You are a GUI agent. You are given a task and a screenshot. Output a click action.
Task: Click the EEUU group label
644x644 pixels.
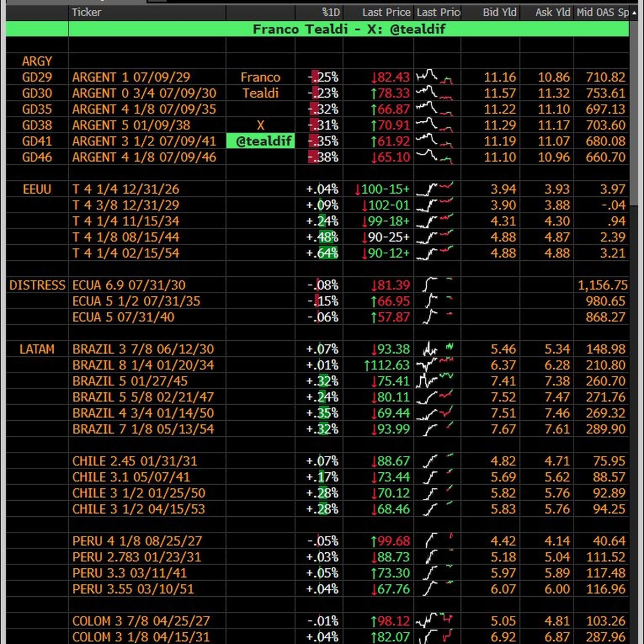click(37, 189)
